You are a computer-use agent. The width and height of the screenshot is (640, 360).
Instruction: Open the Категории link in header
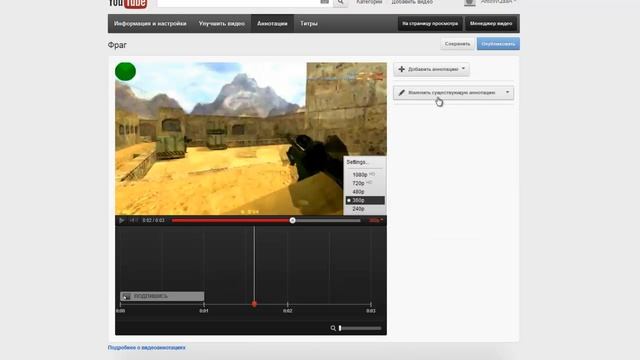point(369,2)
